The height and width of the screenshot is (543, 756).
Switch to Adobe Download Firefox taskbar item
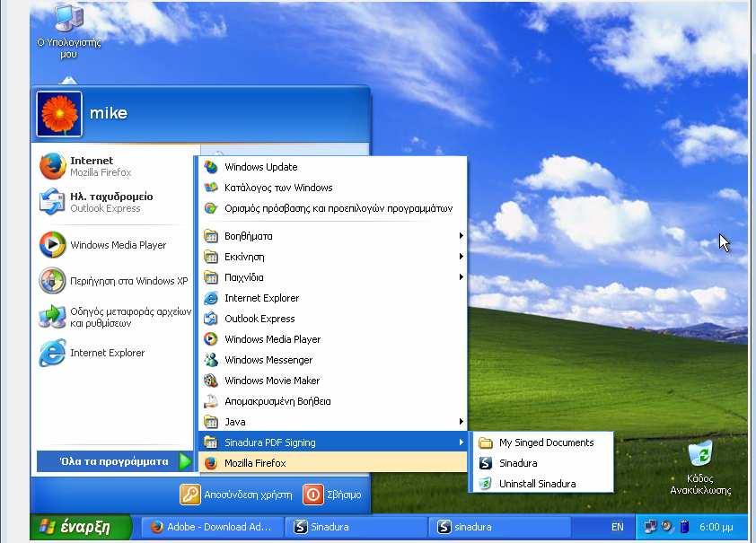211,527
